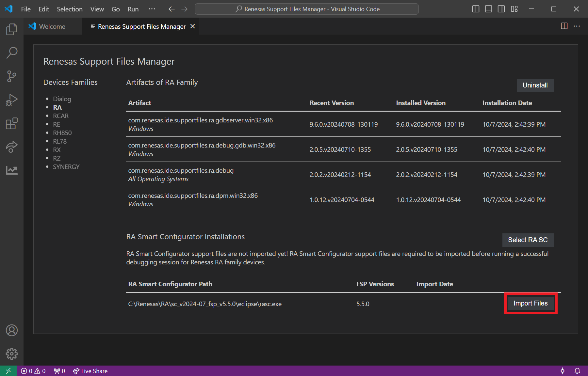The image size is (588, 376).
Task: Toggle secondary side bar layout icon
Action: (501, 9)
